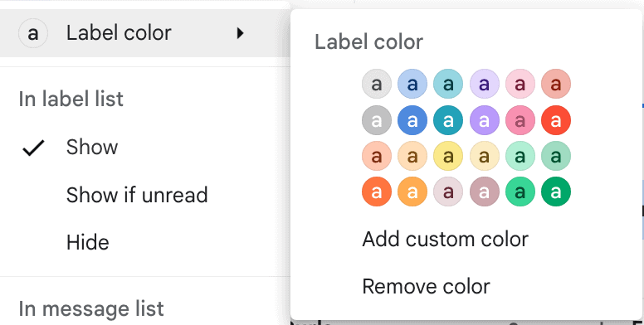Choose the mauve label color swatch
The width and height of the screenshot is (644, 325).
484,192
